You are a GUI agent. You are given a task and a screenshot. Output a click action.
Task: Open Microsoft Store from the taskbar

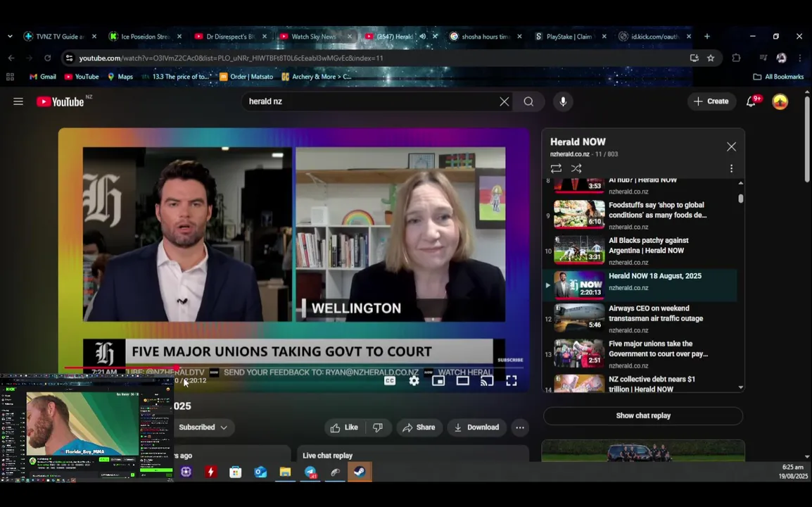click(236, 472)
